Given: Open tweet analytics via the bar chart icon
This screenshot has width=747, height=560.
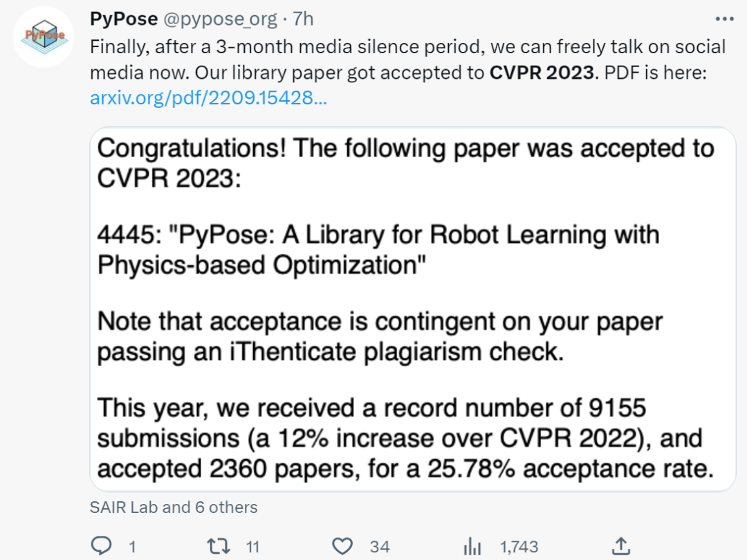Looking at the screenshot, I should (x=472, y=546).
